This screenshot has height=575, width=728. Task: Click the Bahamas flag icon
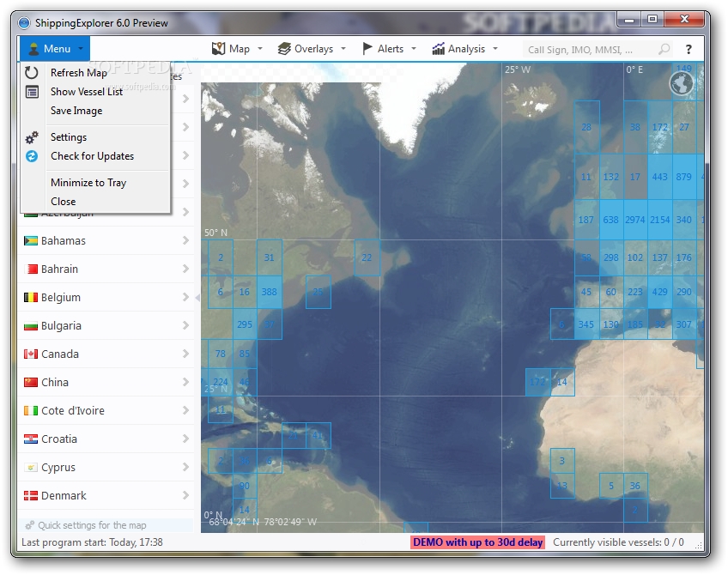(31, 241)
